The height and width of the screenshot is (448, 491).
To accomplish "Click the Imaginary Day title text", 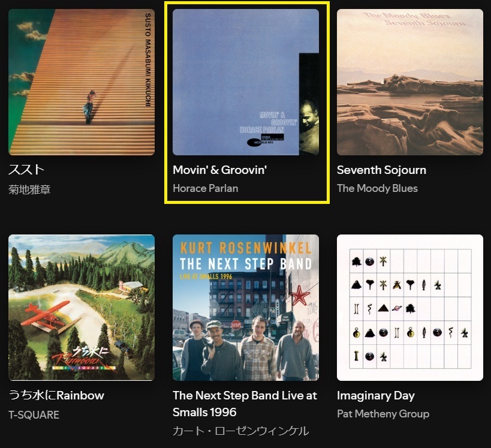I will point(376,396).
